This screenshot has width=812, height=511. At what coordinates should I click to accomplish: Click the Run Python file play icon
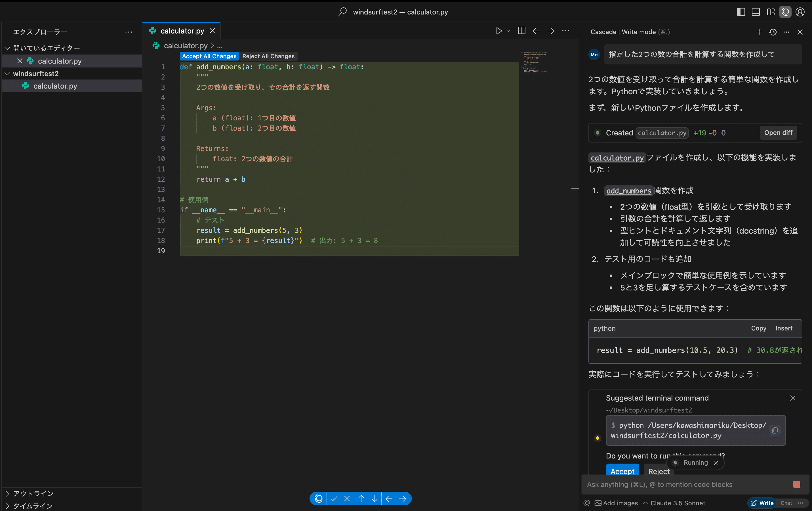pos(499,31)
